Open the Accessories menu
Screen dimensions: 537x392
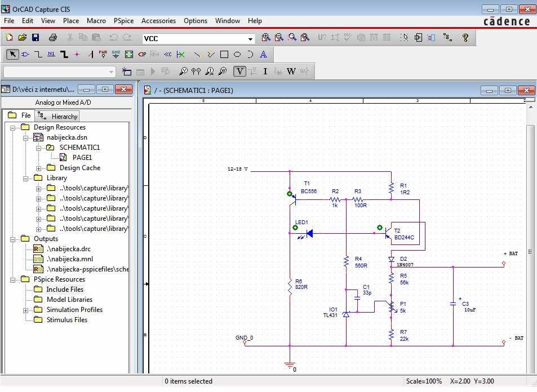(x=158, y=21)
